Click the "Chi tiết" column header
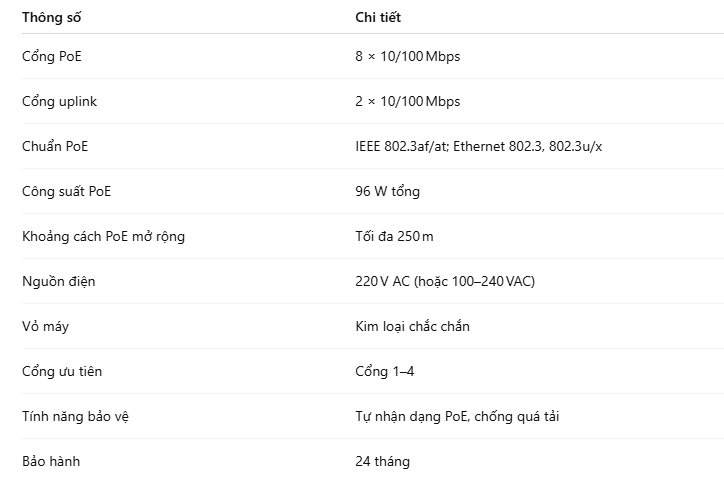This screenshot has height=488, width=724. tap(378, 17)
